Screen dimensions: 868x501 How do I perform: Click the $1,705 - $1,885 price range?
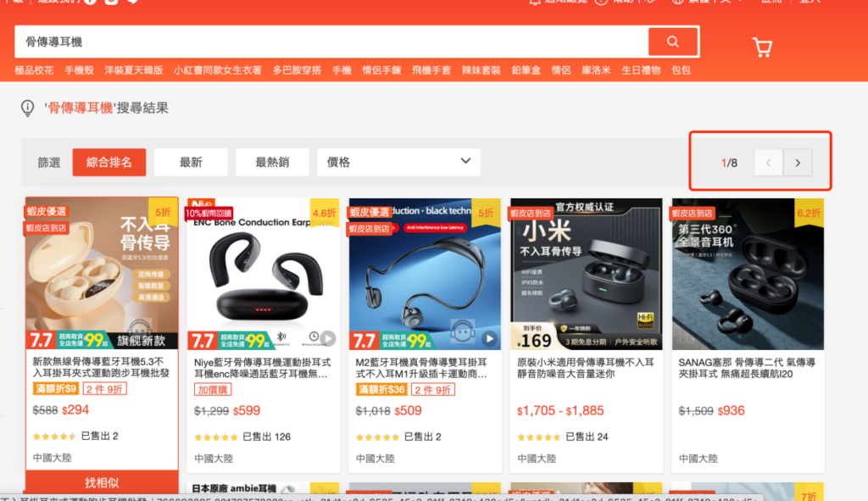(x=560, y=411)
